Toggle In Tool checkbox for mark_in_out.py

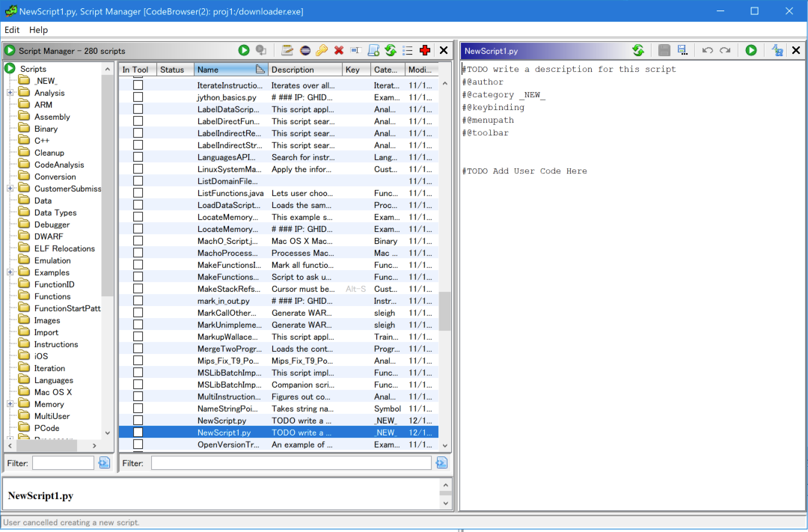click(138, 301)
